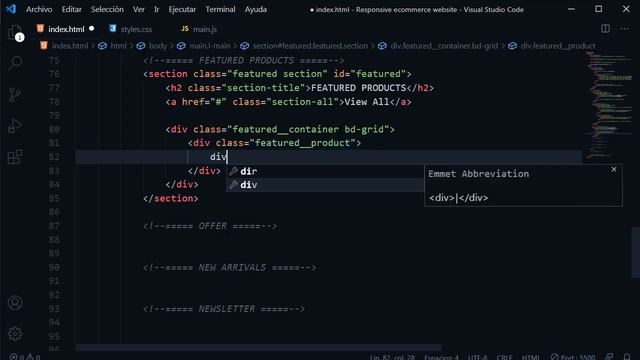
Task: Open Accounts menu in activity bar
Action: point(15,303)
